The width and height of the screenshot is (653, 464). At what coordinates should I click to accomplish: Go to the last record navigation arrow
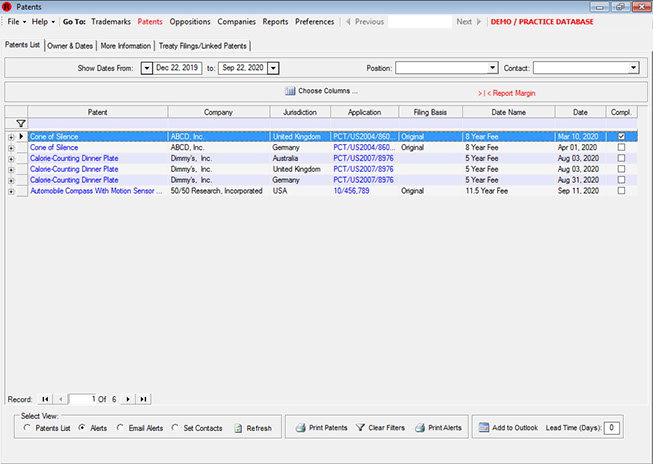coord(144,399)
